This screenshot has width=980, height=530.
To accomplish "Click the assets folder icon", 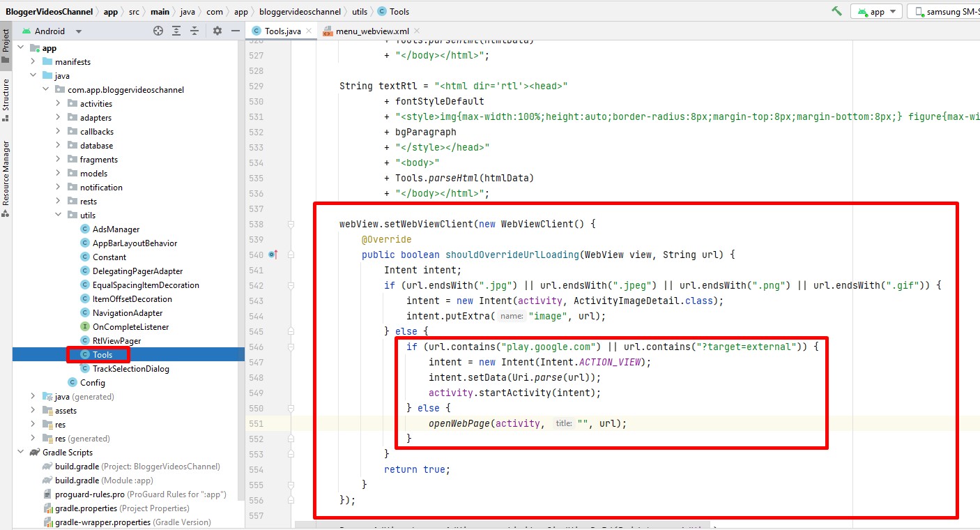I will tap(47, 411).
